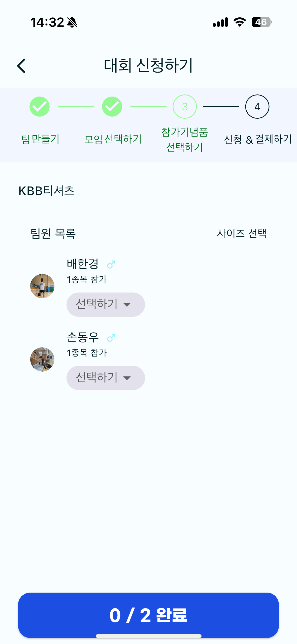Tap the 신청 & 결제하기 step label

tap(258, 139)
